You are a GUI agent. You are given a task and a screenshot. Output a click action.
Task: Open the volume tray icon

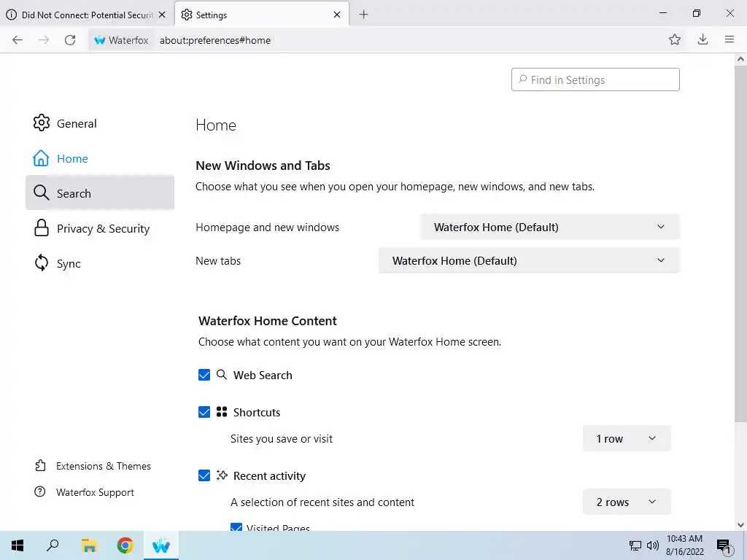point(653,545)
